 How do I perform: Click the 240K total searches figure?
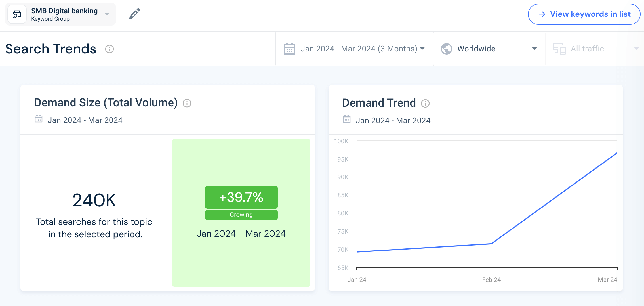pos(94,200)
